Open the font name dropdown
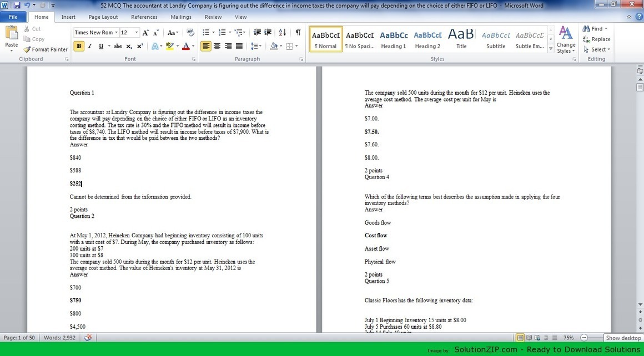The image size is (644, 356). click(x=116, y=33)
